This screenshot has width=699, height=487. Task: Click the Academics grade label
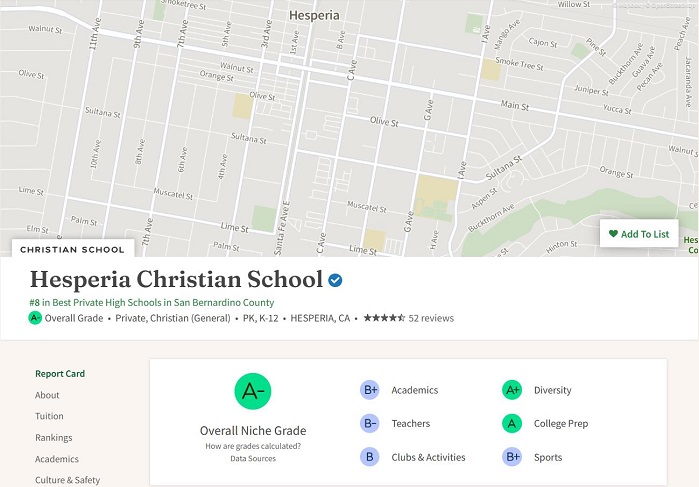coord(415,390)
